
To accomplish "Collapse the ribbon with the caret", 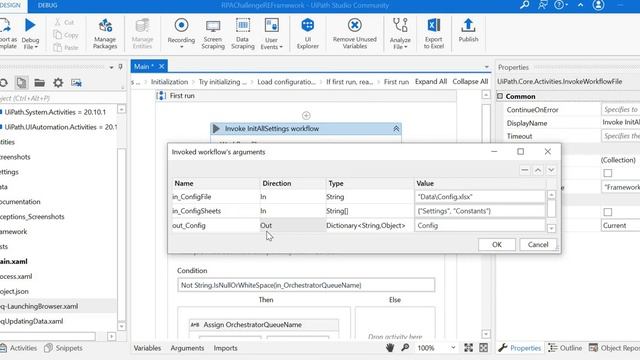I will tap(580, 5).
